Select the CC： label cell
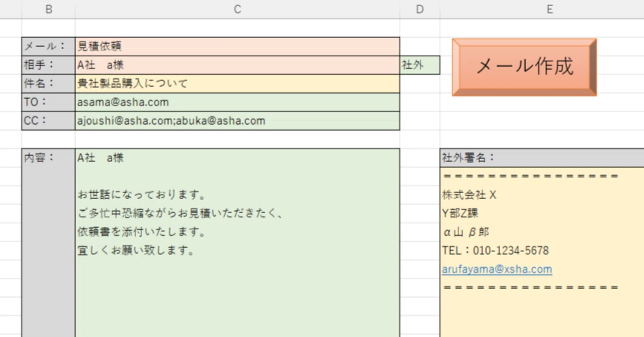644x337 pixels. [x=49, y=121]
